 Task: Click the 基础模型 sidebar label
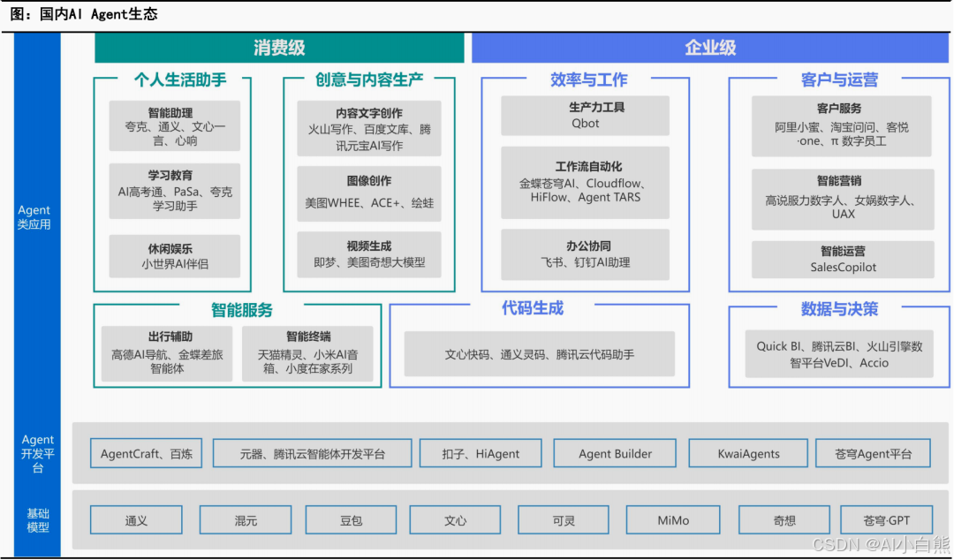[x=38, y=520]
